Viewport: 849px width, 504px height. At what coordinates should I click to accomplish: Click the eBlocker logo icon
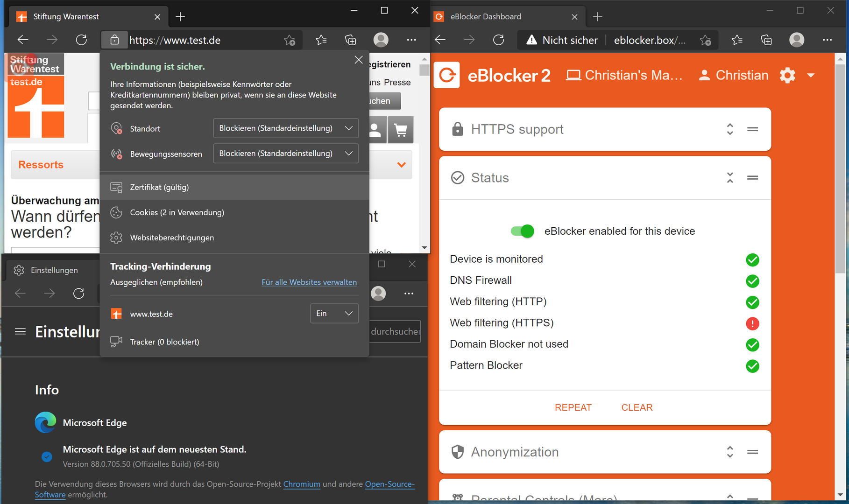(447, 75)
